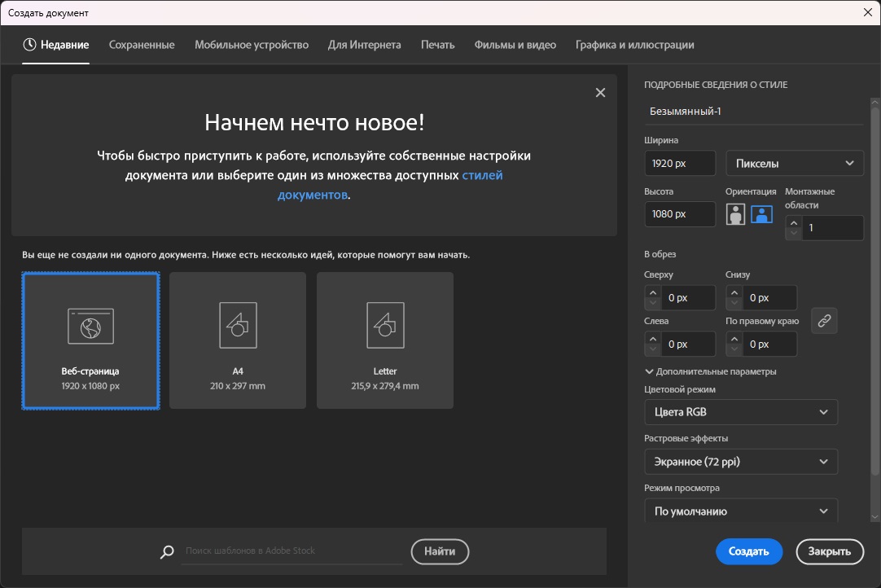Close the 'Начнем нечто новое' banner
Viewport: 881px width, 588px height.
600,93
